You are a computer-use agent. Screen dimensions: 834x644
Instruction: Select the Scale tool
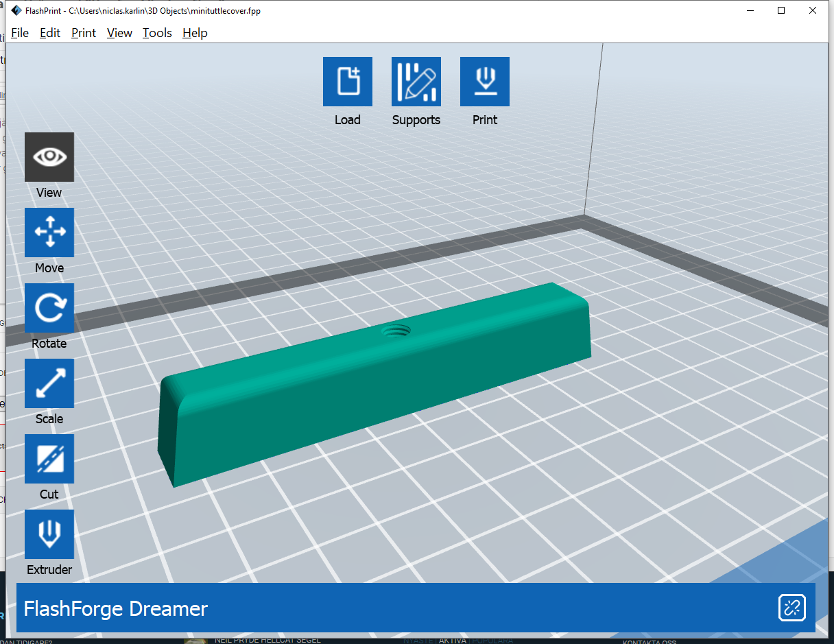[49, 383]
